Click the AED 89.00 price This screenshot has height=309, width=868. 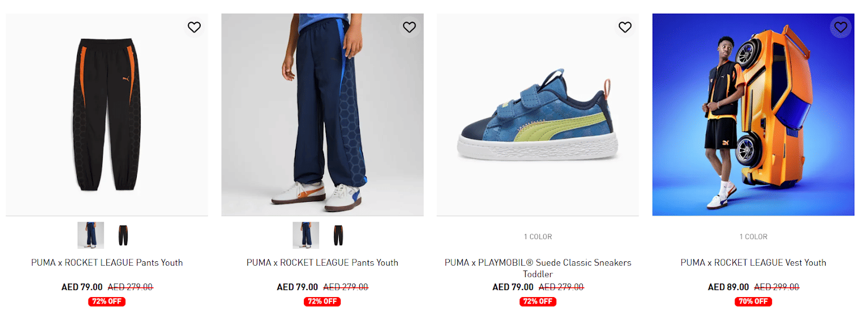tap(728, 287)
